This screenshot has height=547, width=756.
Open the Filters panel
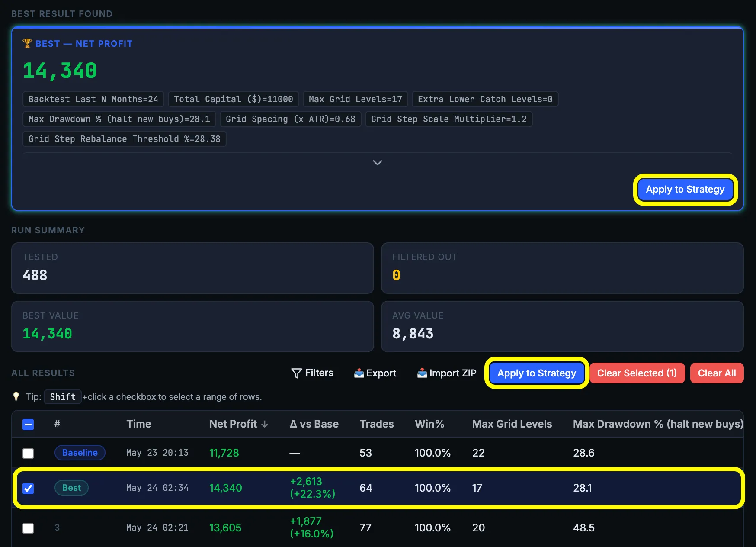[x=312, y=373]
